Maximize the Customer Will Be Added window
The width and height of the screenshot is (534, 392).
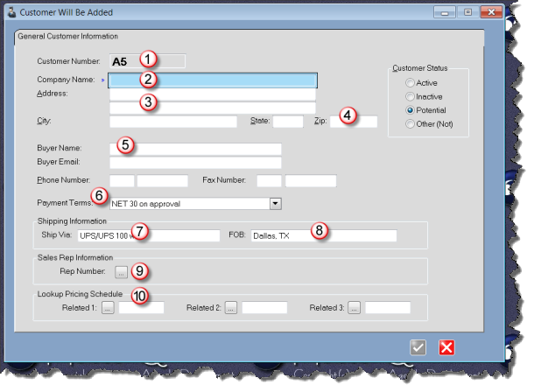pos(468,12)
